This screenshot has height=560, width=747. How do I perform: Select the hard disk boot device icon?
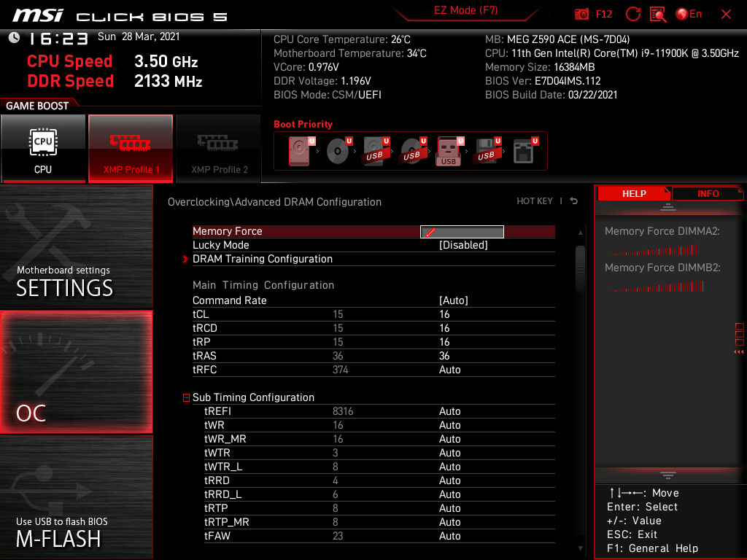(x=300, y=151)
